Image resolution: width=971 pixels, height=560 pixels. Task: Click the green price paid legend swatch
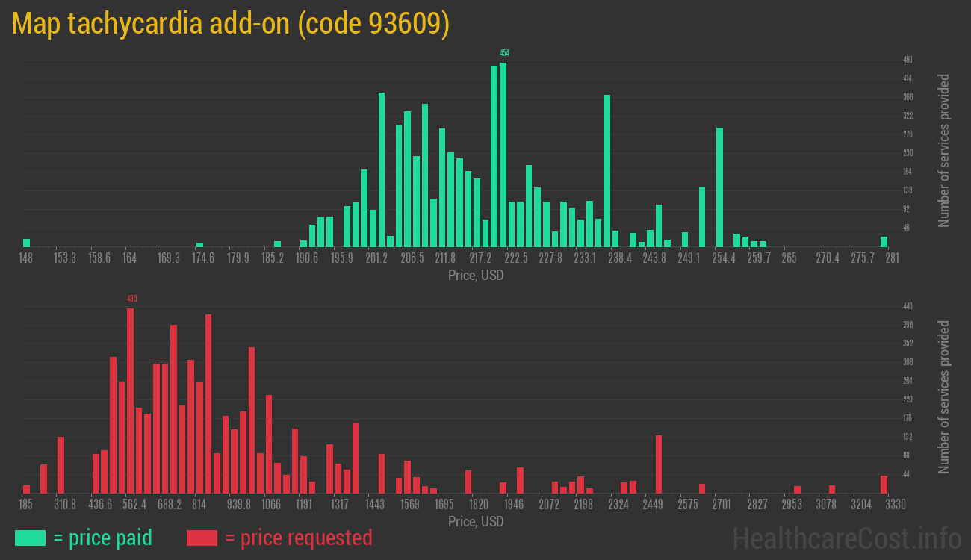(30, 538)
